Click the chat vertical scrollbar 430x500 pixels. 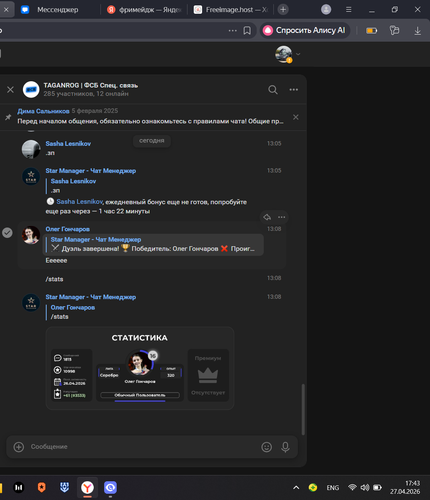pyautogui.click(x=303, y=409)
